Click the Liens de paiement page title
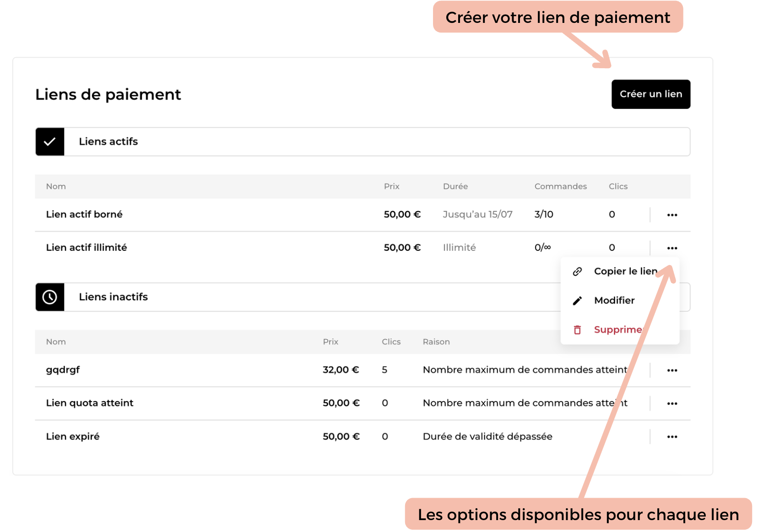758x532 pixels. click(x=108, y=94)
